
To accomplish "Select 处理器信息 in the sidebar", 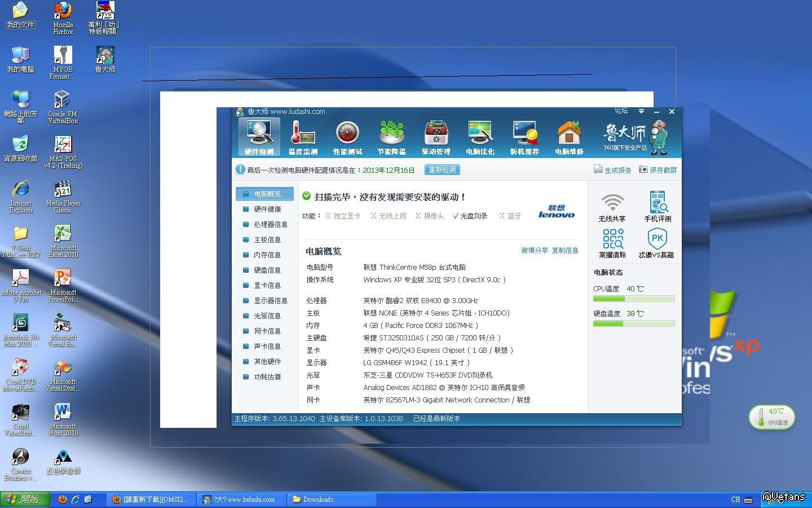I will point(270,225).
